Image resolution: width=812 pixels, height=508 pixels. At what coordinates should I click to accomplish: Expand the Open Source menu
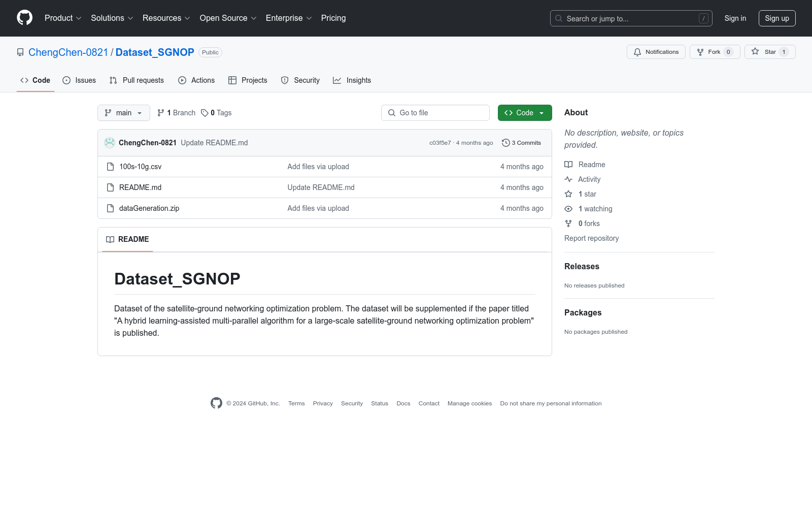(x=228, y=18)
